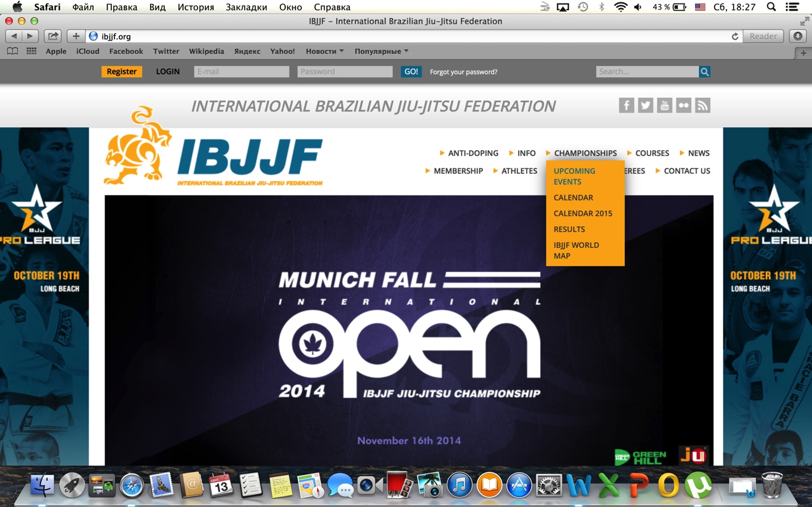Open the Закладки menu in the menu bar
This screenshot has width=812, height=507.
(246, 7)
